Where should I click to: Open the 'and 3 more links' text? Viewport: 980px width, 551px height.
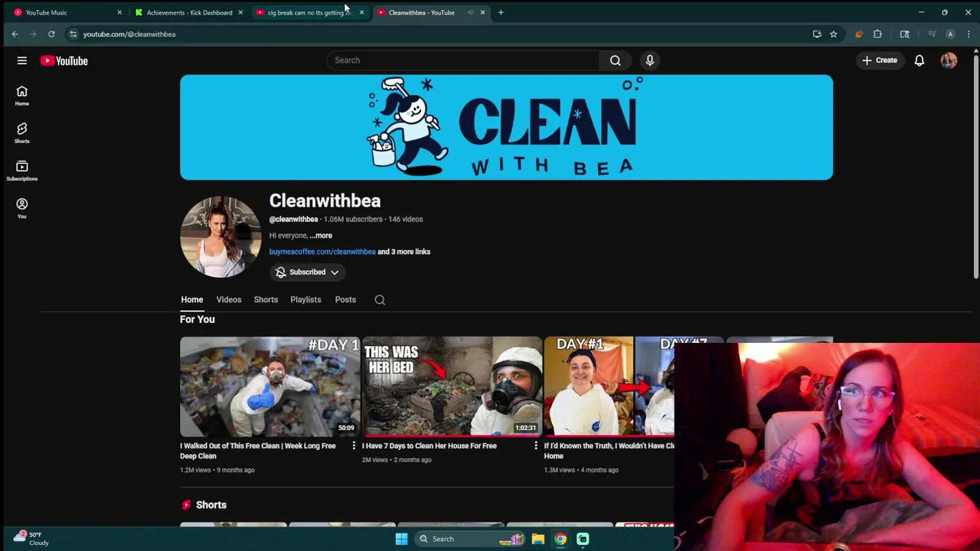(404, 252)
